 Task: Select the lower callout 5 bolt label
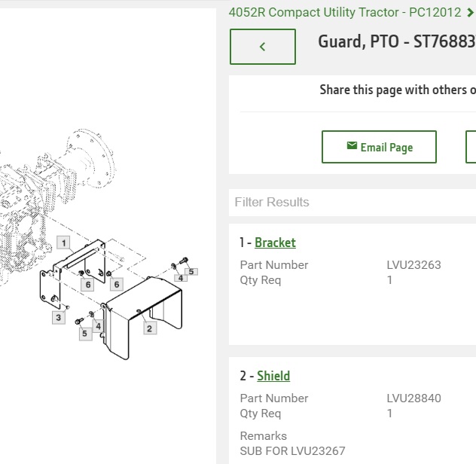(x=85, y=334)
